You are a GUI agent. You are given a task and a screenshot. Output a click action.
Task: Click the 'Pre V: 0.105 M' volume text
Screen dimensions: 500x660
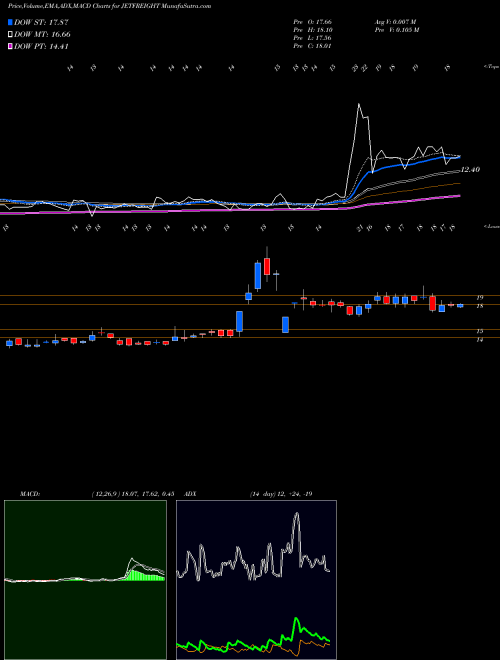[396, 30]
